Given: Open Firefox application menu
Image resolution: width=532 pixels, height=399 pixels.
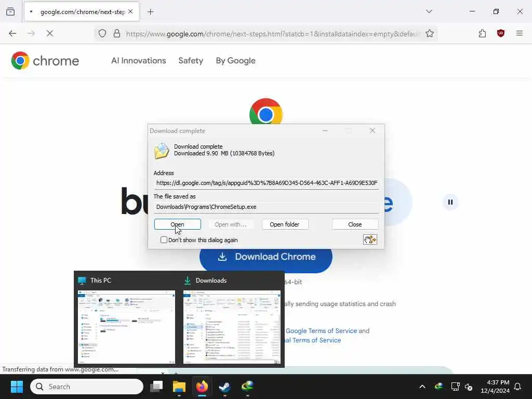Looking at the screenshot, I should [x=520, y=33].
